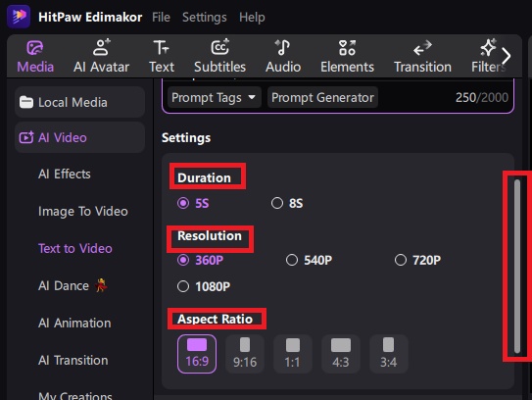
Task: Open Image To Video in sidebar
Action: click(x=82, y=211)
